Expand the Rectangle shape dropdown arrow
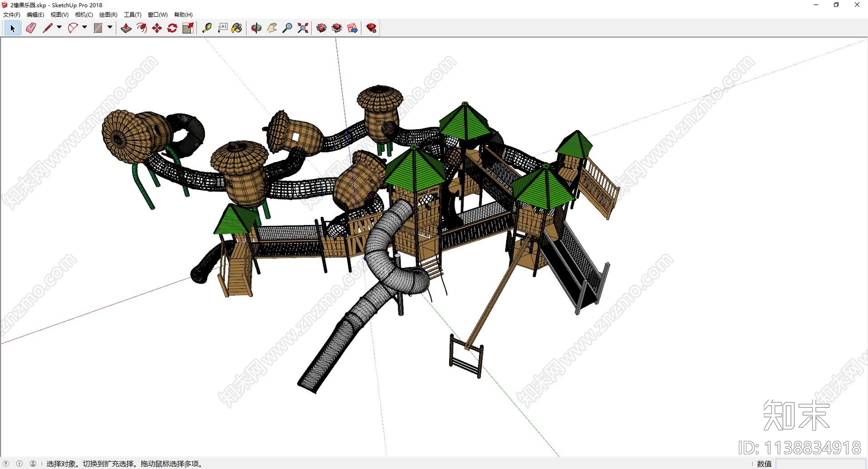Image resolution: width=868 pixels, height=469 pixels. (x=110, y=28)
